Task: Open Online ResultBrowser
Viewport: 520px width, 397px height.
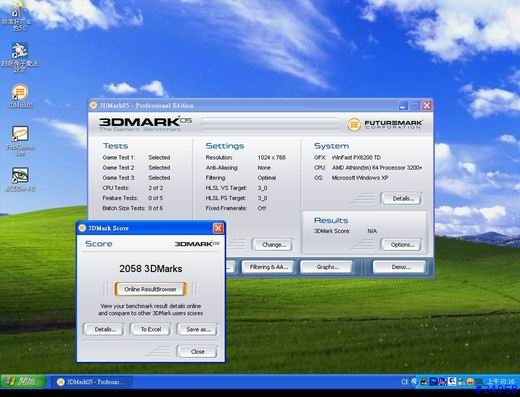Action: click(x=150, y=289)
